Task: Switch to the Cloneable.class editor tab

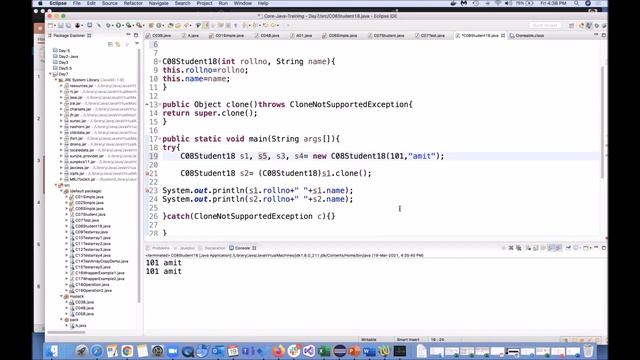Action: pos(527,36)
